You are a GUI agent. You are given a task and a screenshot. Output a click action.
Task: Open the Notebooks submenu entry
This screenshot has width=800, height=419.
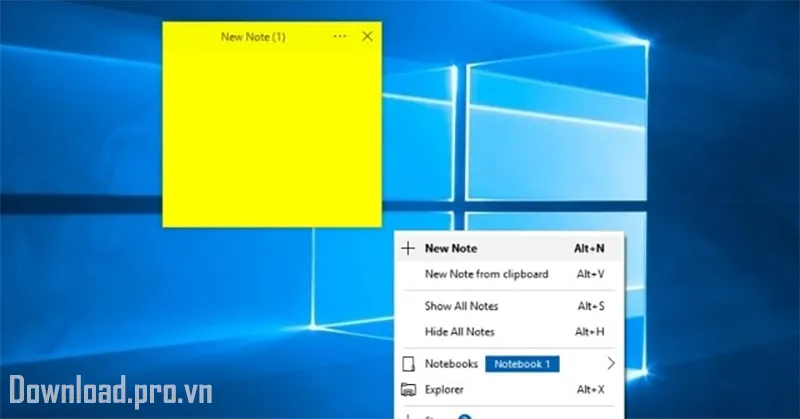[509, 364]
